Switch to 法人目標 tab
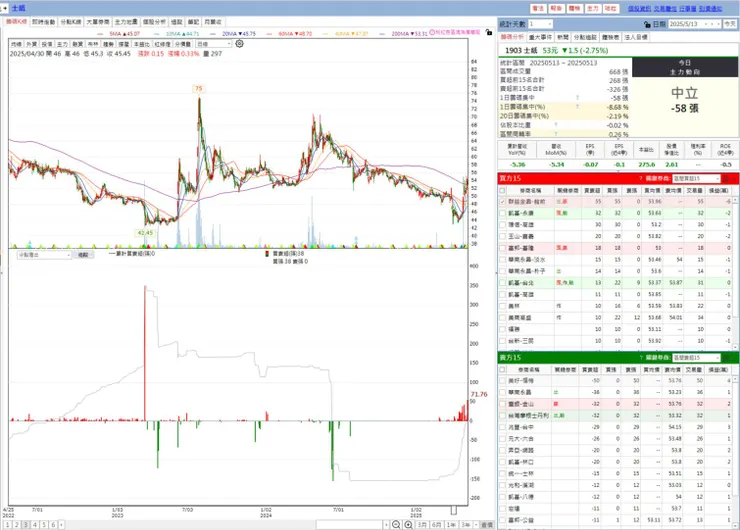This screenshot has width=740, height=530. [636, 37]
